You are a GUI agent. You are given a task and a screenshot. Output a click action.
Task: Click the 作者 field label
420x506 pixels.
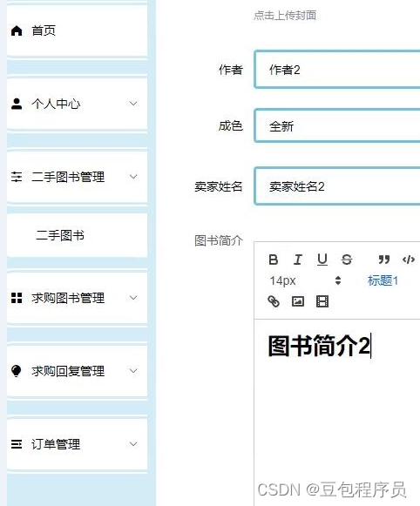[231, 70]
